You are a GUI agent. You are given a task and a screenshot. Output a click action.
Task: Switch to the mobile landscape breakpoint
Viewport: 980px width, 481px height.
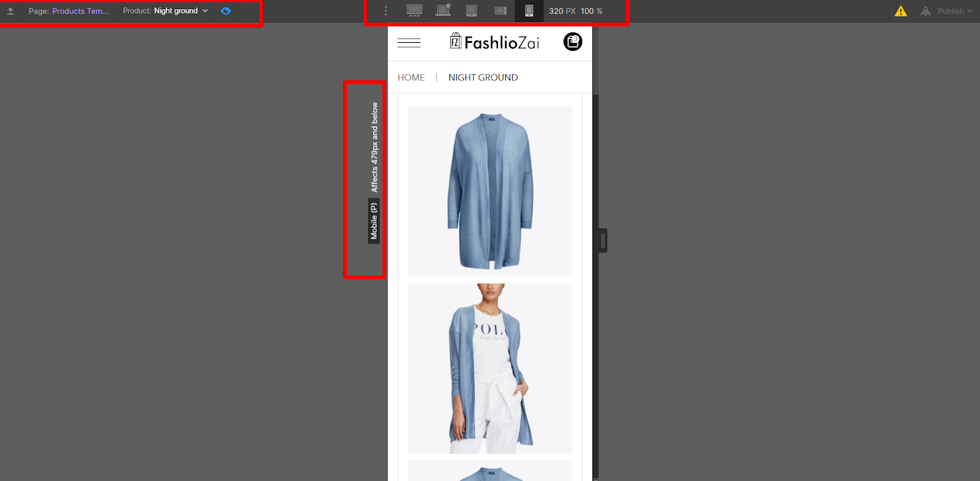(500, 10)
